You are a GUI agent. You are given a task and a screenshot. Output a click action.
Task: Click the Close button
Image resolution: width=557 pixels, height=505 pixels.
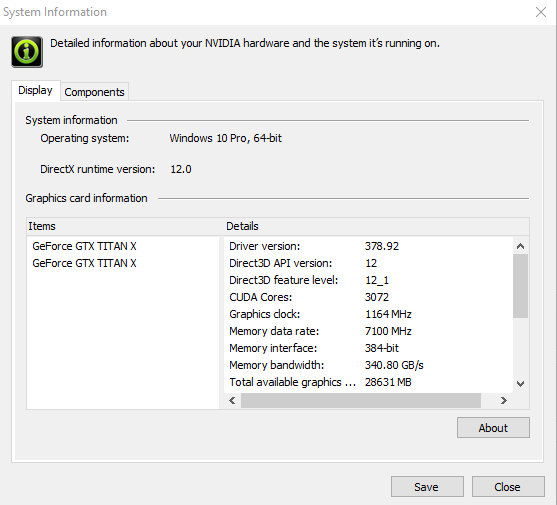point(508,487)
